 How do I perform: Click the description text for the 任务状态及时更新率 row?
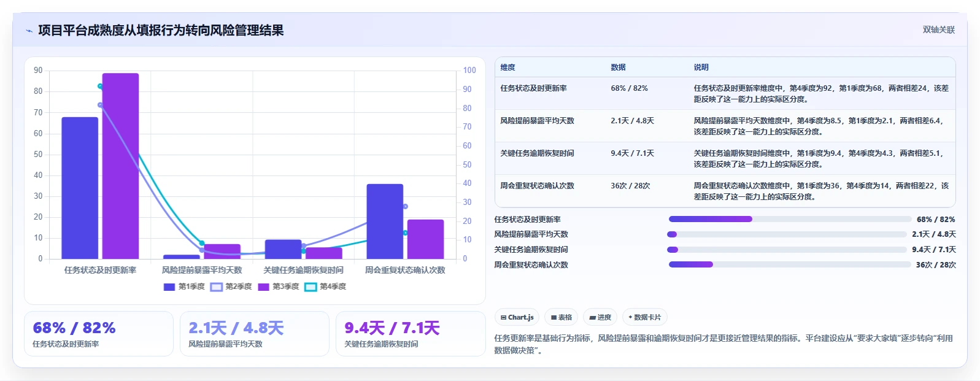pyautogui.click(x=821, y=93)
